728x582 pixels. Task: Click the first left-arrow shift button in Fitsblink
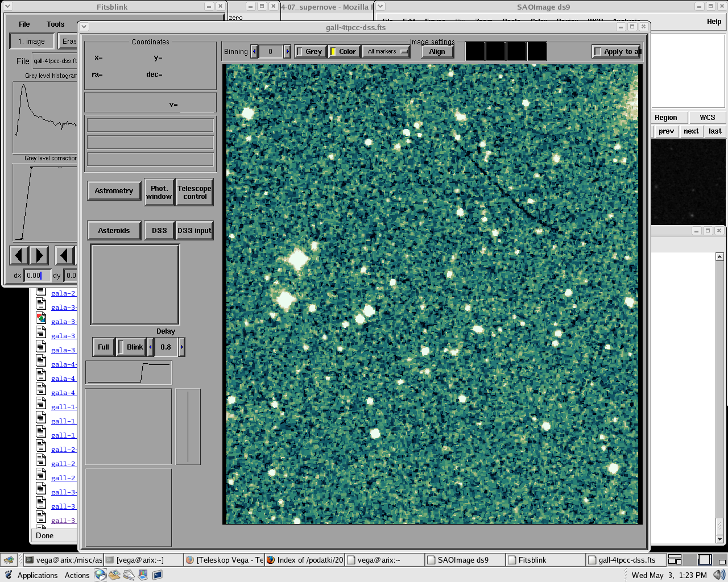19,256
